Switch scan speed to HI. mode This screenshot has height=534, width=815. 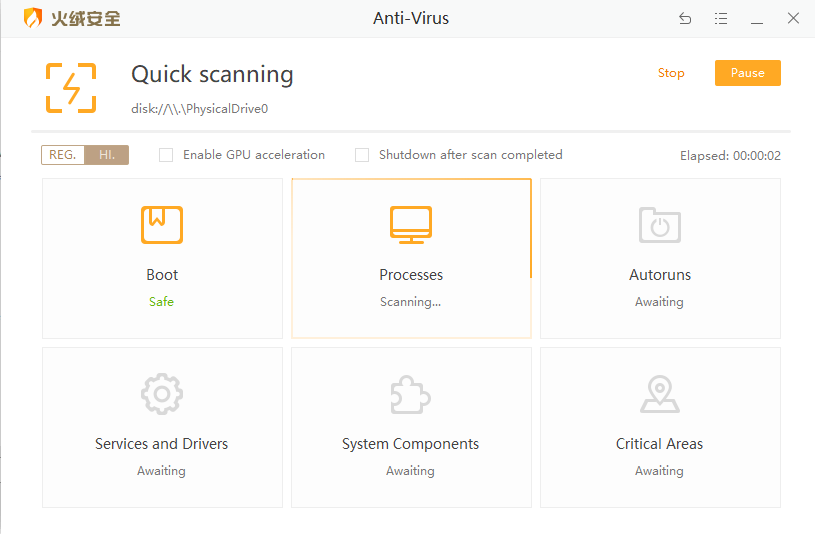[107, 155]
